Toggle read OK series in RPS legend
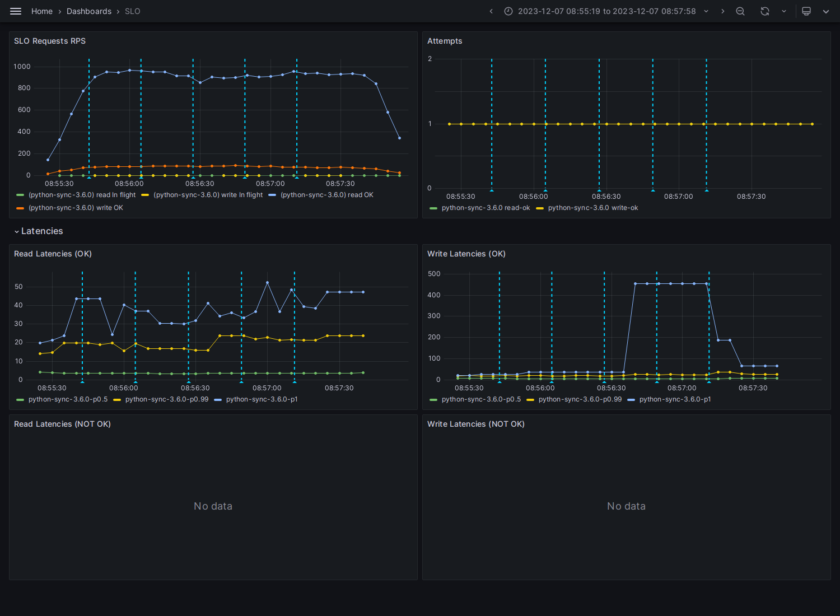Viewport: 840px width, 616px height. pos(327,195)
